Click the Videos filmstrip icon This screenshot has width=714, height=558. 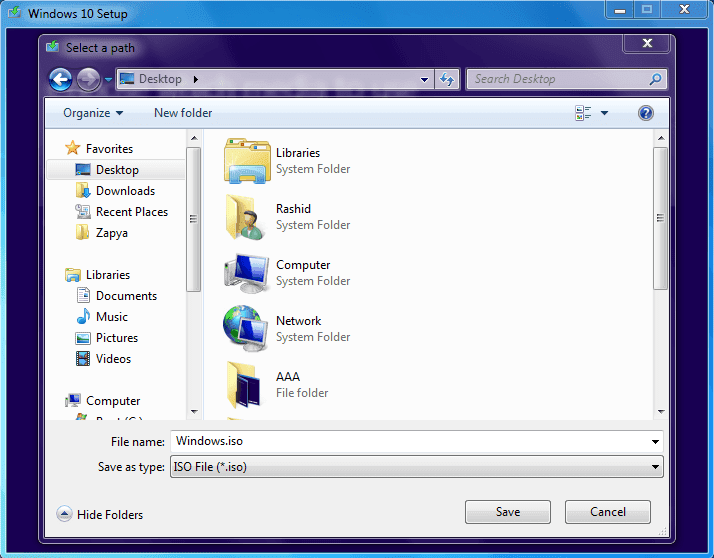[83, 358]
